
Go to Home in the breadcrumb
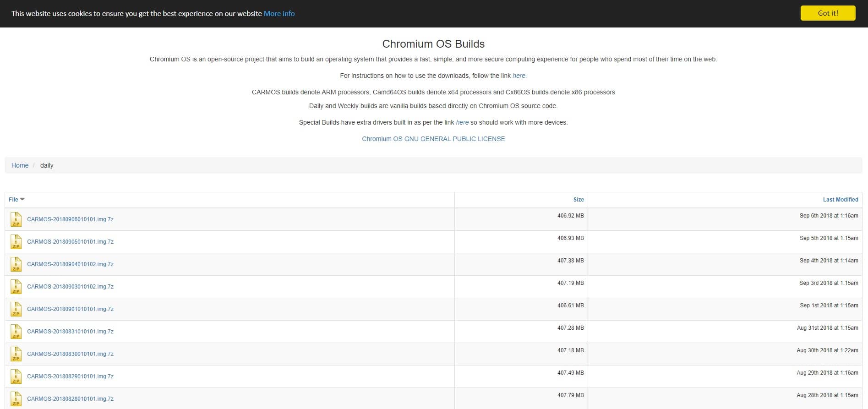coord(20,165)
